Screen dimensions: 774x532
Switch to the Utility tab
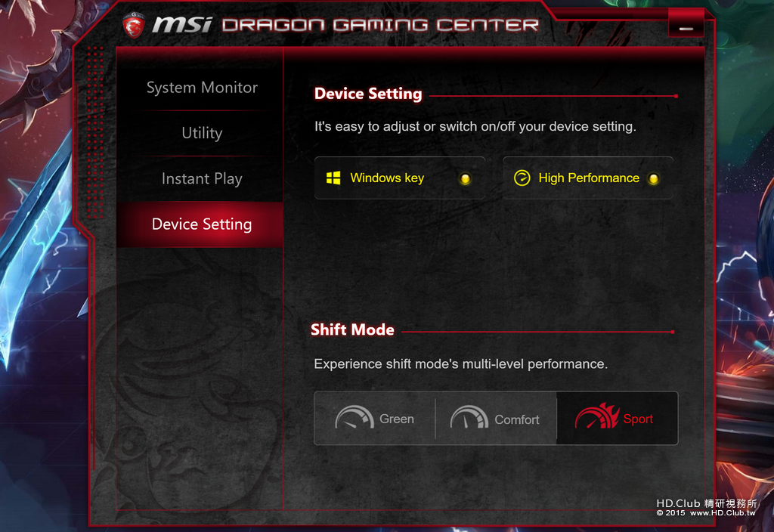pos(202,133)
